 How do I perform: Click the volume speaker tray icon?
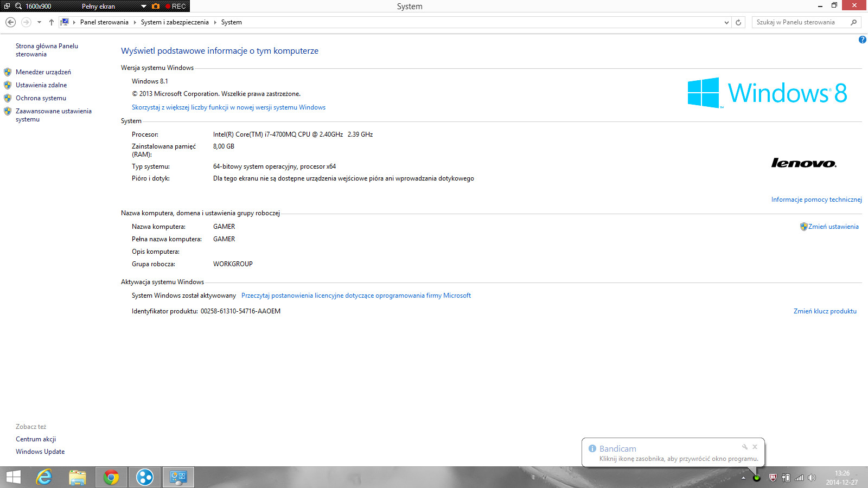coord(812,478)
